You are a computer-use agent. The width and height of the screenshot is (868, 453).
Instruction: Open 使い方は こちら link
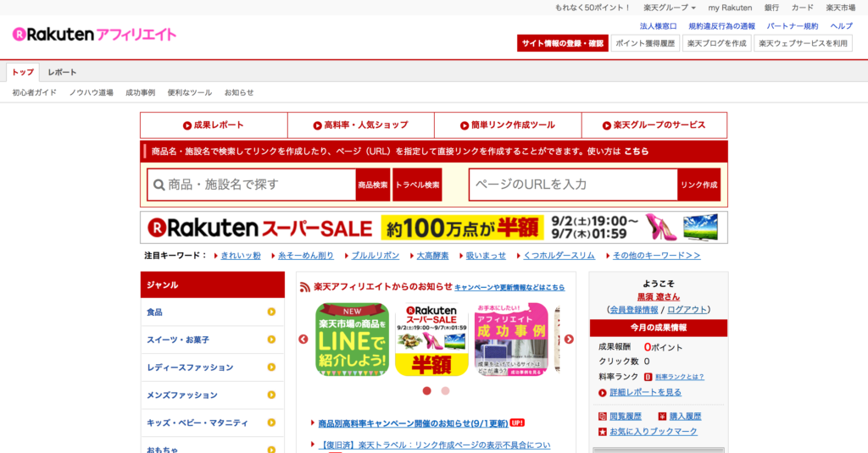637,152
